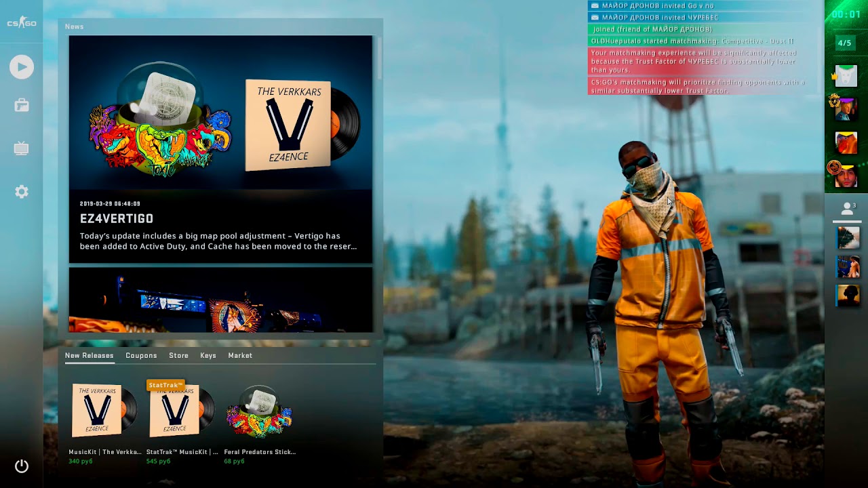Open the Play menu icon
The height and width of the screenshot is (488, 868).
click(x=22, y=66)
